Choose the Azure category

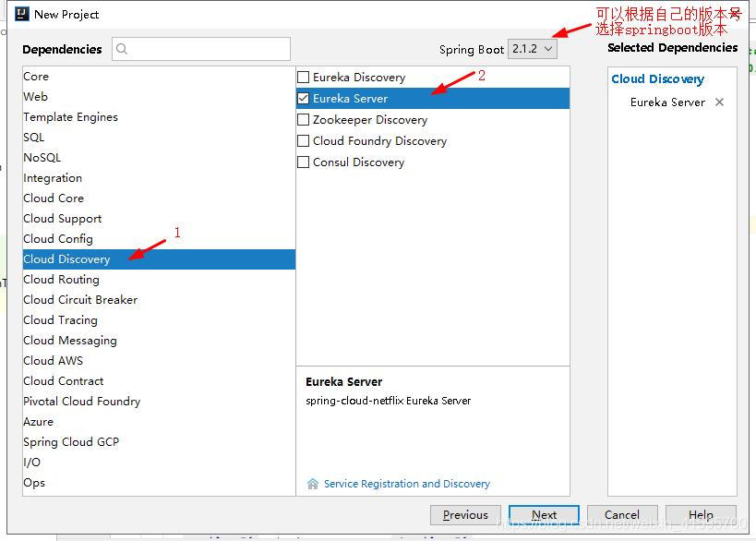point(159,421)
